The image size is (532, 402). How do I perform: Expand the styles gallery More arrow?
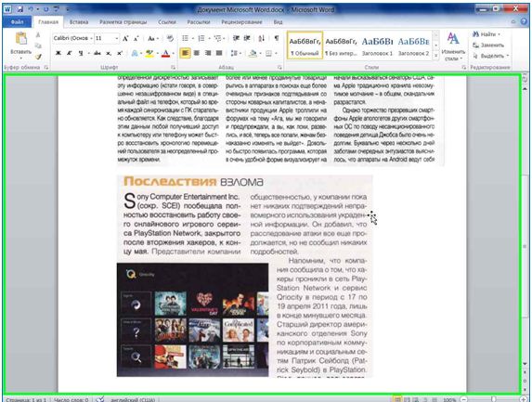(436, 56)
